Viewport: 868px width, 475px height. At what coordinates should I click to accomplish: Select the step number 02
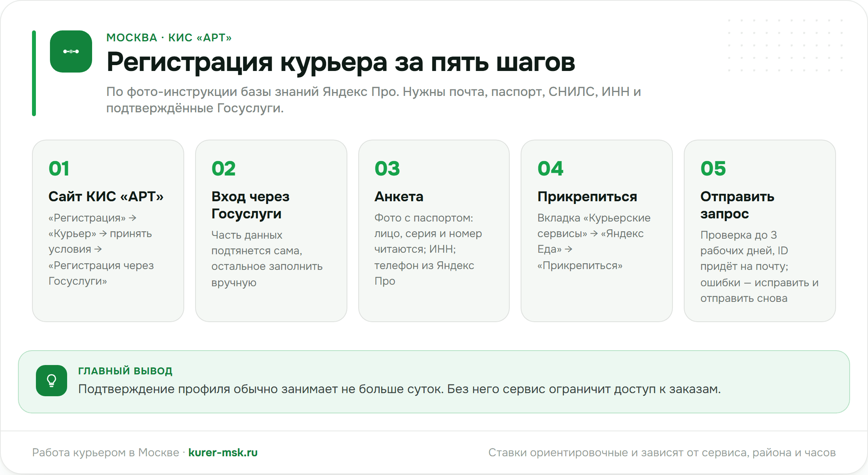[224, 168]
